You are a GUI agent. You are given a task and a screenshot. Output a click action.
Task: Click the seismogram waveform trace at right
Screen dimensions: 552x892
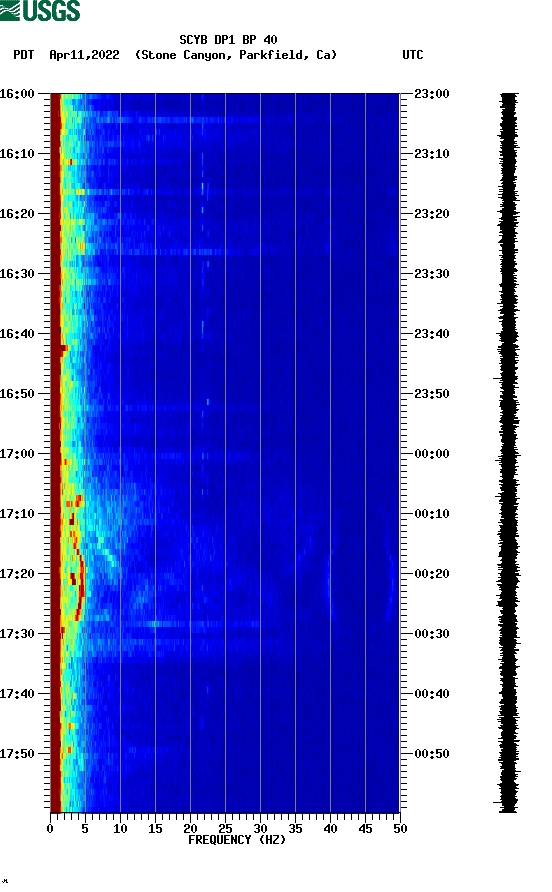508,453
